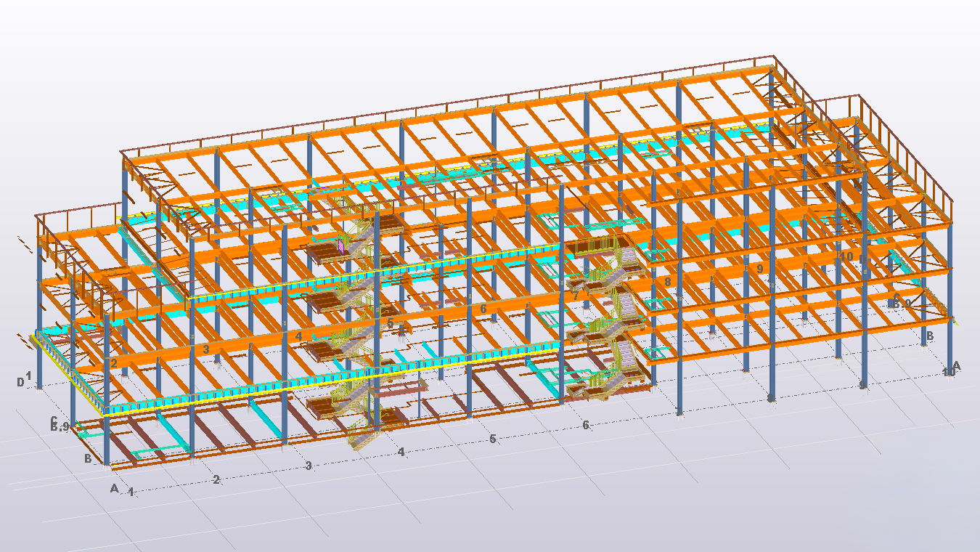The height and width of the screenshot is (552, 980).
Task: Select the right-side grid label B
Action: (930, 336)
